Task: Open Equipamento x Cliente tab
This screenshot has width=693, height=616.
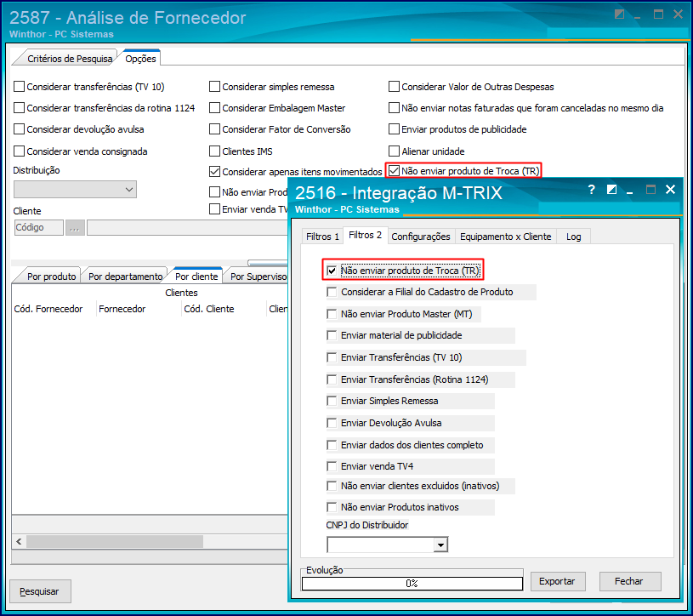Action: 506,237
